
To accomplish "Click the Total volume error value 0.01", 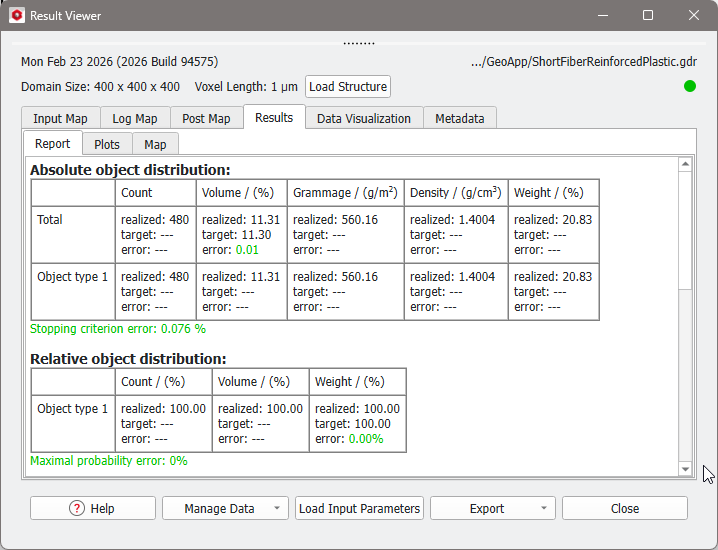I will point(247,250).
